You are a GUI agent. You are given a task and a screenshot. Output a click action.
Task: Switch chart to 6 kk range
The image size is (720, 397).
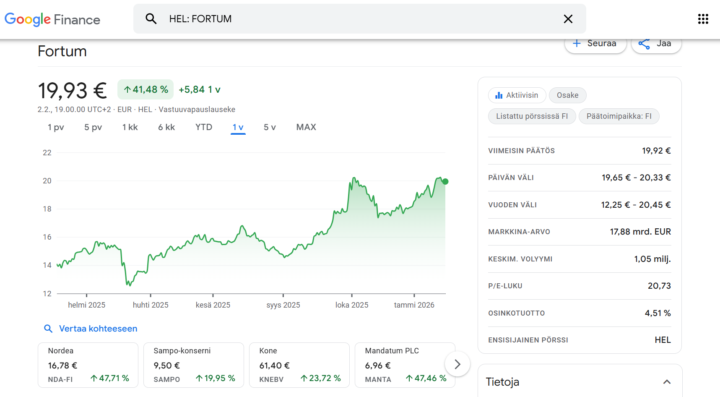pos(166,127)
